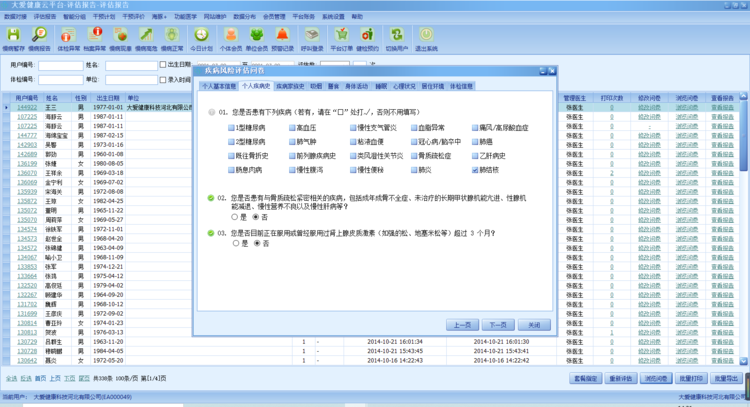The image size is (750, 407).
Task: Open the 系统设置 menu
Action: (333, 16)
